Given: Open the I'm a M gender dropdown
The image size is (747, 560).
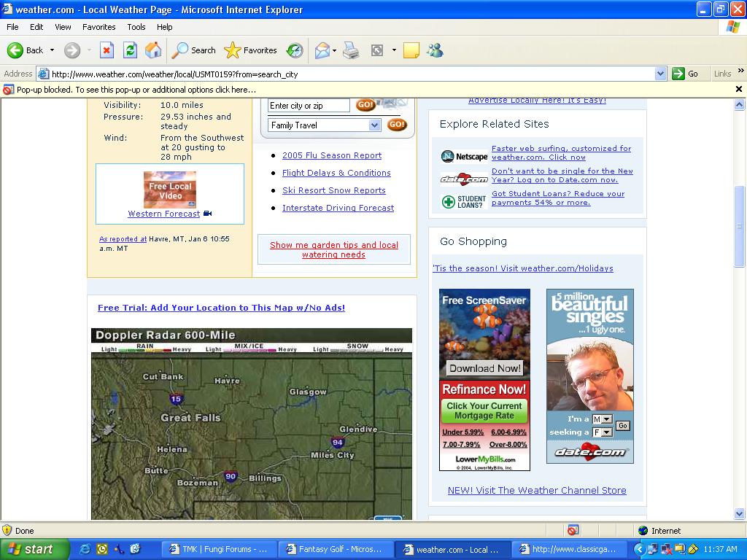Looking at the screenshot, I should click(x=606, y=419).
